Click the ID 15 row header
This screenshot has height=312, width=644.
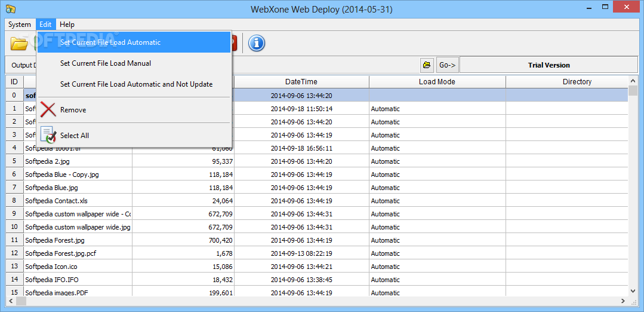[x=14, y=293]
